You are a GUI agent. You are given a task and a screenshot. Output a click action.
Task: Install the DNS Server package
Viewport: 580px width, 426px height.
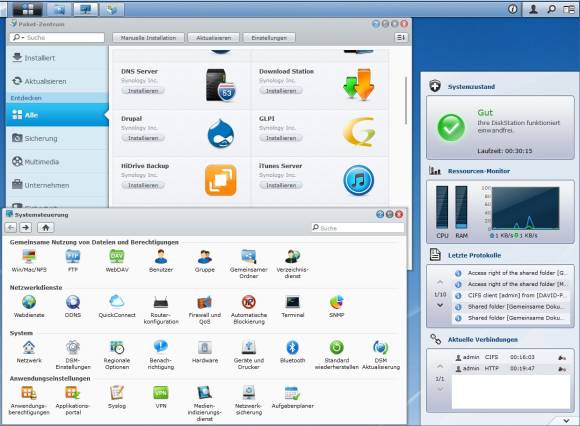[143, 91]
